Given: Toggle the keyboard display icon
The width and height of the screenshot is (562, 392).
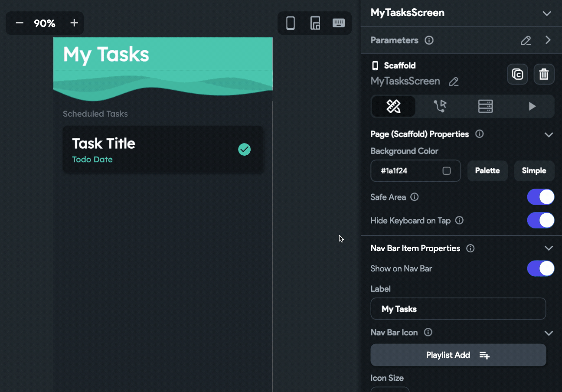Looking at the screenshot, I should tap(339, 23).
